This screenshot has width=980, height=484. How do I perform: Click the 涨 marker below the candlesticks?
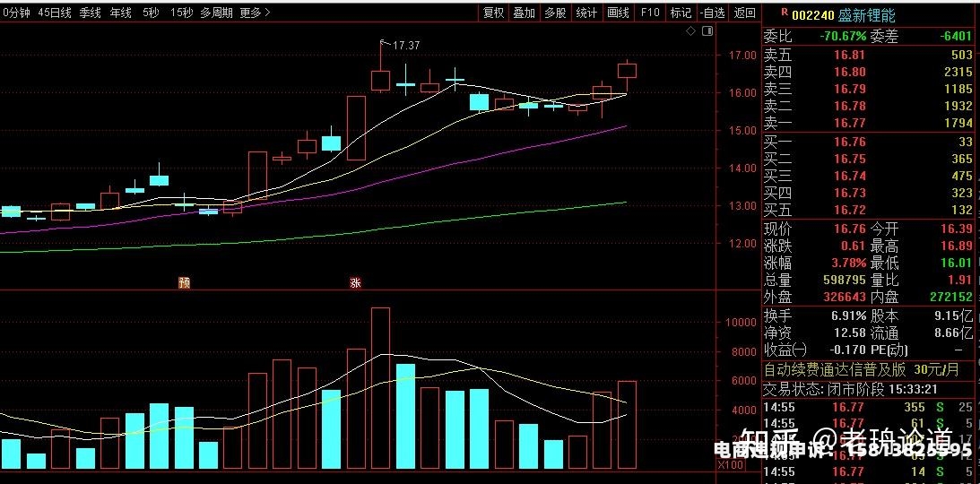click(355, 282)
